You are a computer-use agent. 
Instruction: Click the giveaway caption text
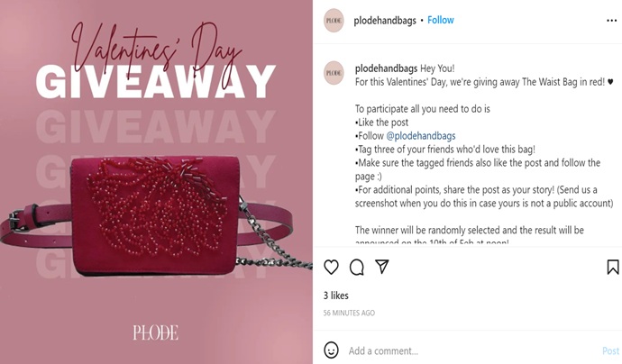pyautogui.click(x=484, y=155)
